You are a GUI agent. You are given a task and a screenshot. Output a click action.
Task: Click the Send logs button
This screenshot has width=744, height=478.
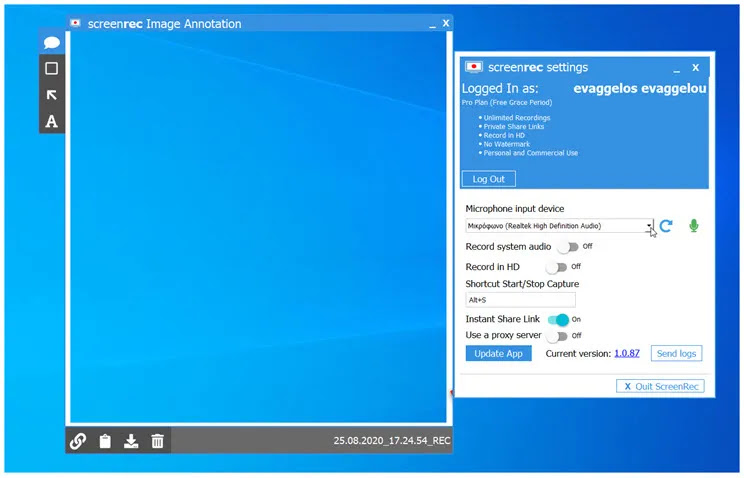[676, 354]
